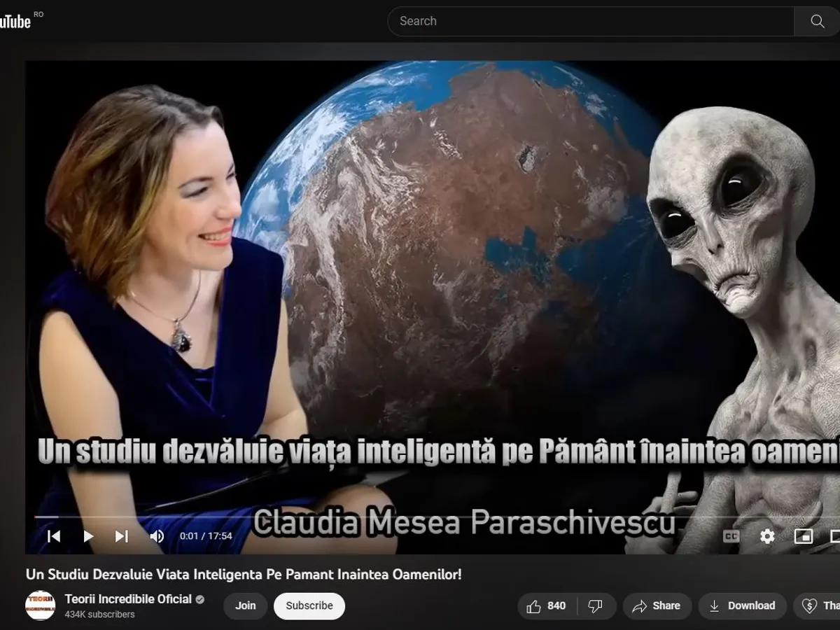Like the video with 840 likes
Screen dimensions: 840x630
click(x=546, y=605)
